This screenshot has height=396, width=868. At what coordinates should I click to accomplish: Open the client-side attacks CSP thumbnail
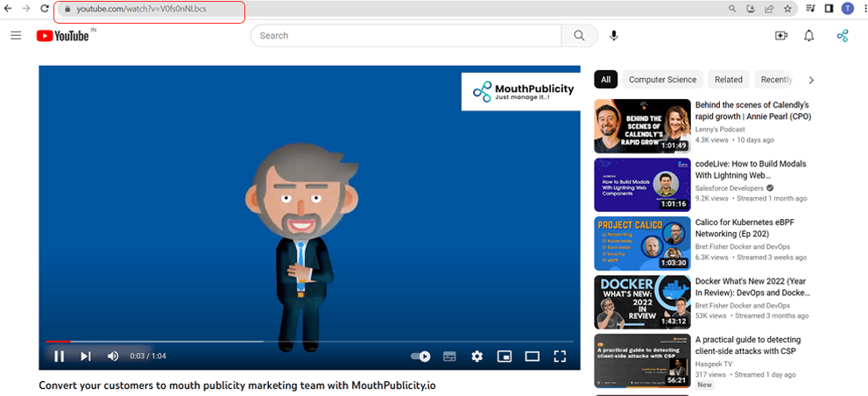(x=642, y=361)
